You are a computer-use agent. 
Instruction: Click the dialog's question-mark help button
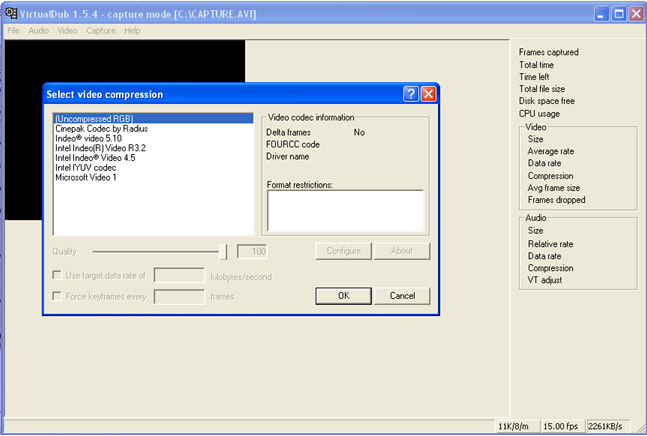pos(411,94)
